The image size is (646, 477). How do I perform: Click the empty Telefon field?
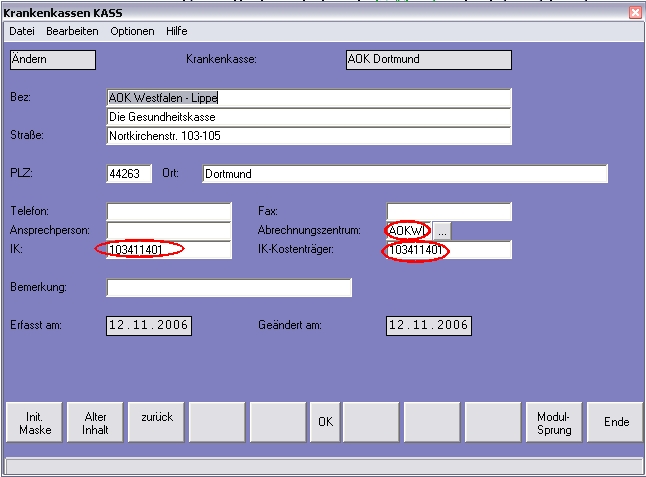pos(169,211)
